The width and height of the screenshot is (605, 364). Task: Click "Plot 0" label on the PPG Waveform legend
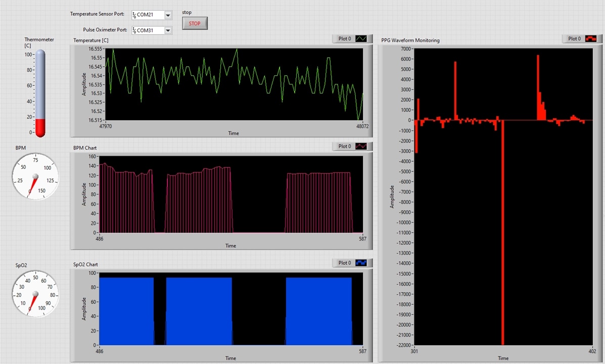pyautogui.click(x=575, y=38)
